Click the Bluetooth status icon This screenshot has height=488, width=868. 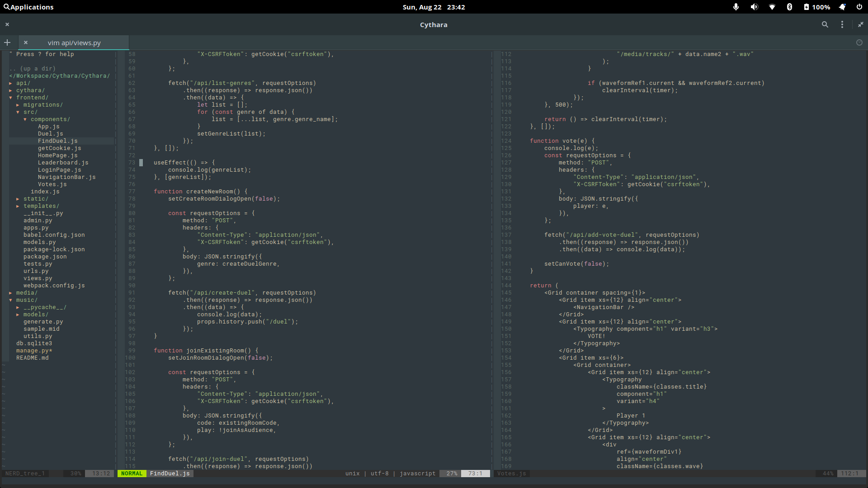click(789, 7)
